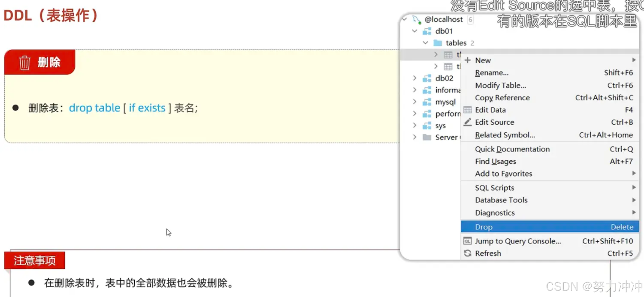Collapse the db01 database node

pos(414,31)
